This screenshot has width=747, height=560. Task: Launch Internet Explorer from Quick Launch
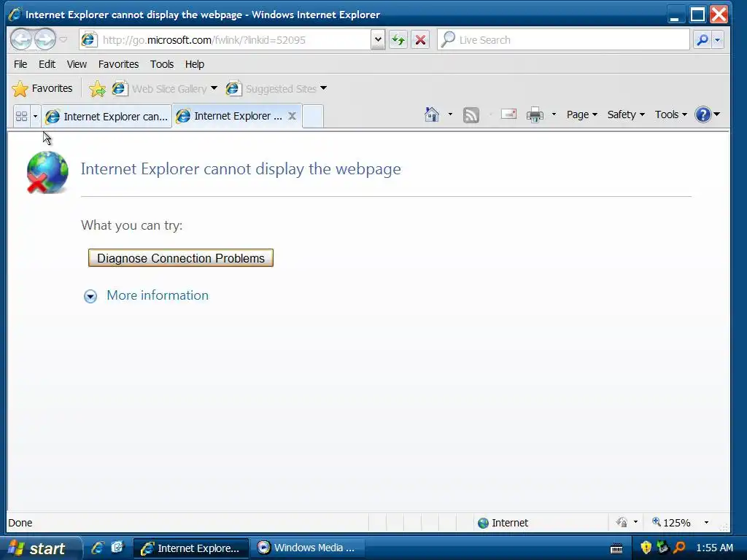98,548
